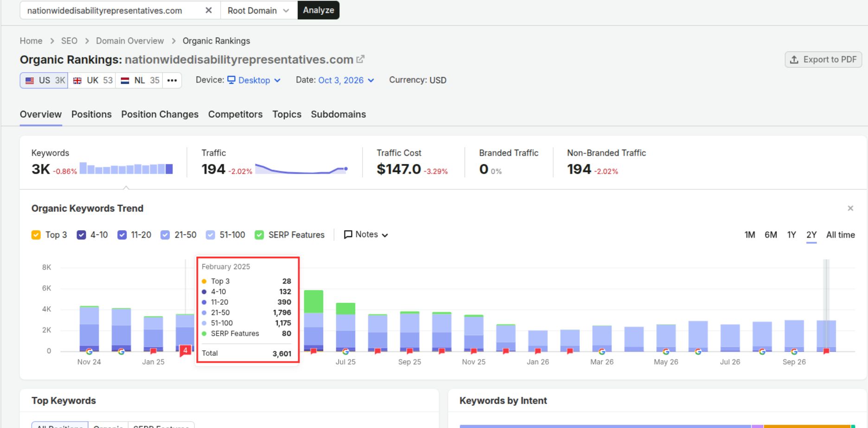Click Export to PDF button
The image size is (868, 428).
coord(823,60)
